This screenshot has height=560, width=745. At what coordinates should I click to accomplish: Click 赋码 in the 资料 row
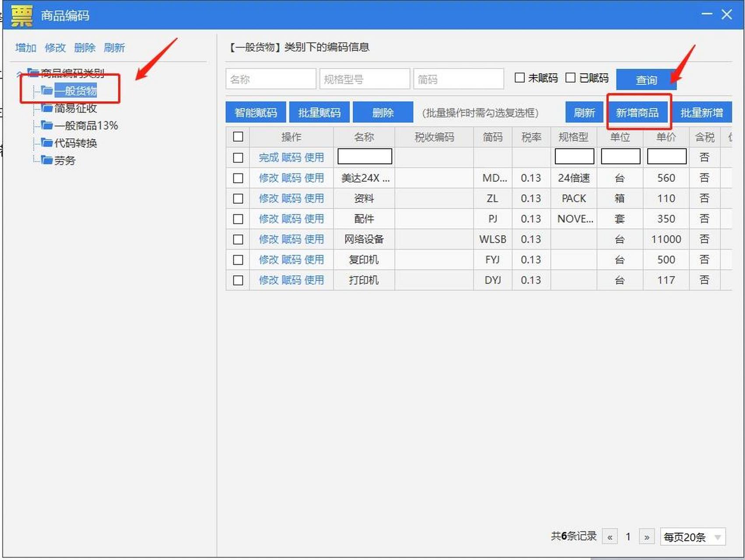[x=292, y=199]
